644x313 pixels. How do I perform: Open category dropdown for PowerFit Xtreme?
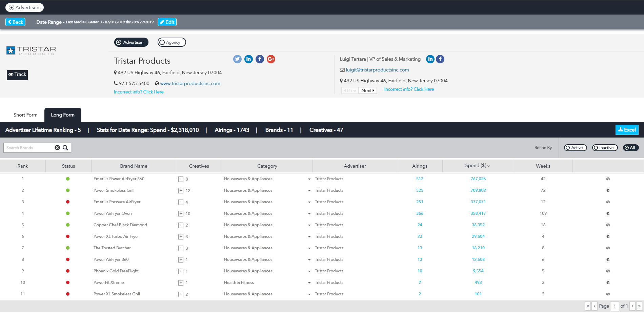(309, 283)
